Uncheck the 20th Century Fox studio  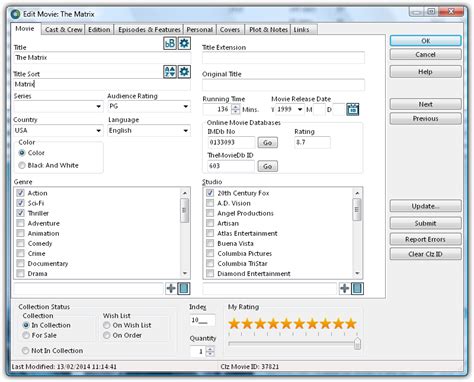[210, 193]
